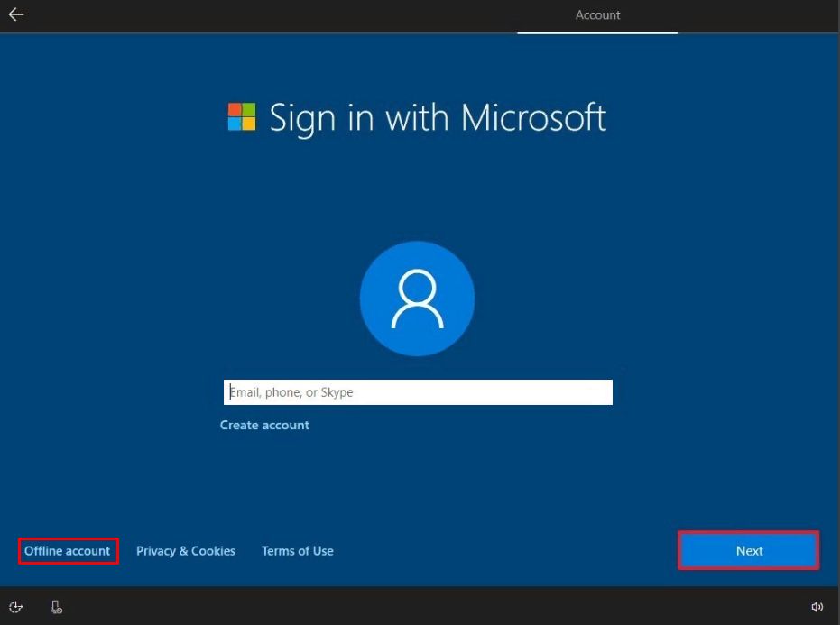This screenshot has width=840, height=625.
Task: Select the Account tab at top
Action: click(597, 14)
